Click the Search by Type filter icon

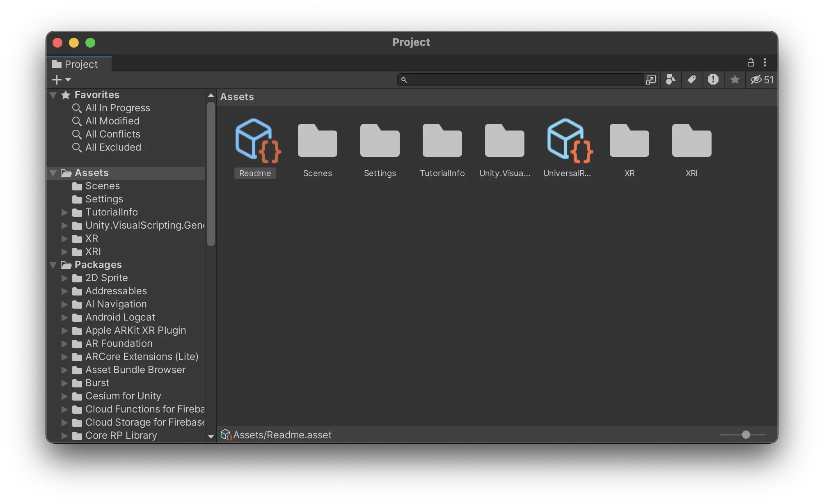[x=671, y=80]
